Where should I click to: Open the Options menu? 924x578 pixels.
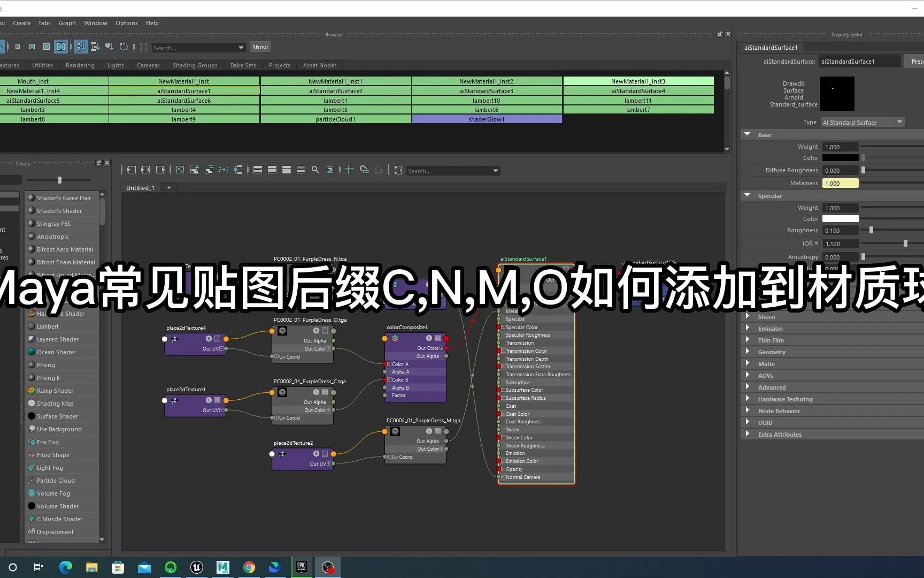point(127,23)
